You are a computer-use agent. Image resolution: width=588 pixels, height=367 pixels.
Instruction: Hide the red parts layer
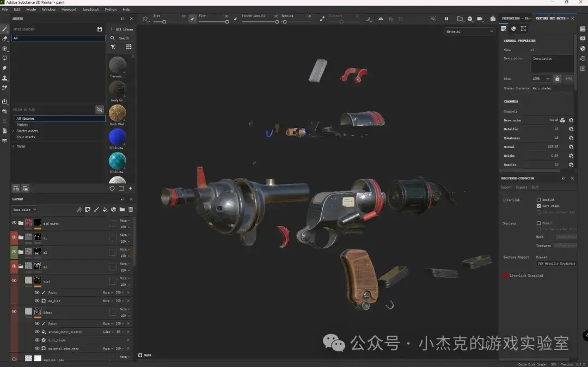[14, 223]
